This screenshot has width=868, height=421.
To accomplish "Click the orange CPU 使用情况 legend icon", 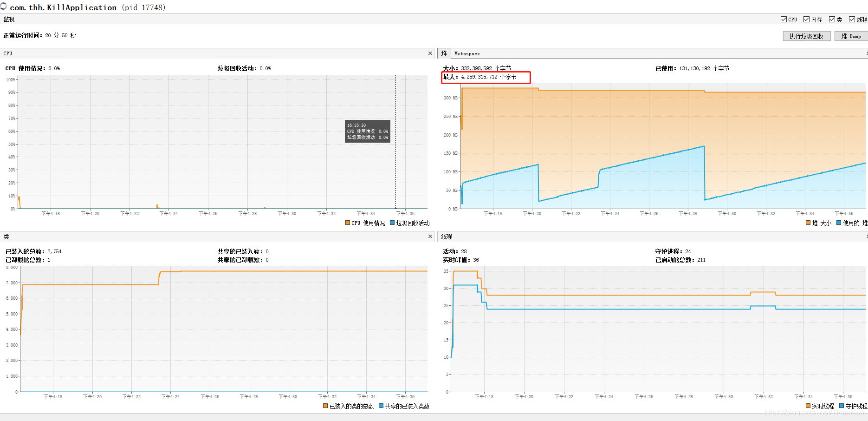I will pyautogui.click(x=348, y=223).
